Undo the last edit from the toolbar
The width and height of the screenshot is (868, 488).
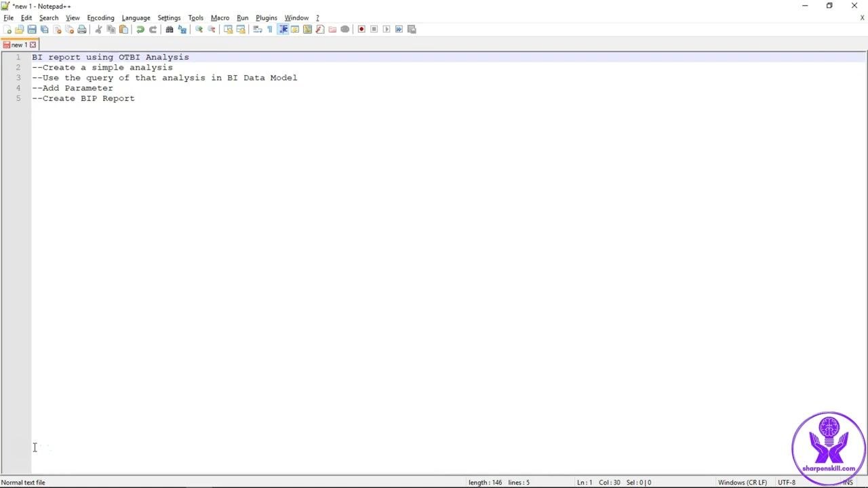tap(140, 29)
